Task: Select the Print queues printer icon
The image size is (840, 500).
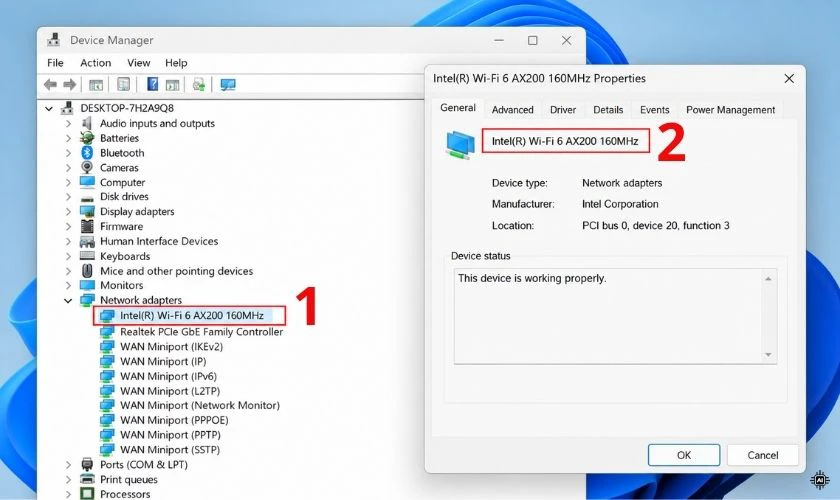Action: click(87, 479)
